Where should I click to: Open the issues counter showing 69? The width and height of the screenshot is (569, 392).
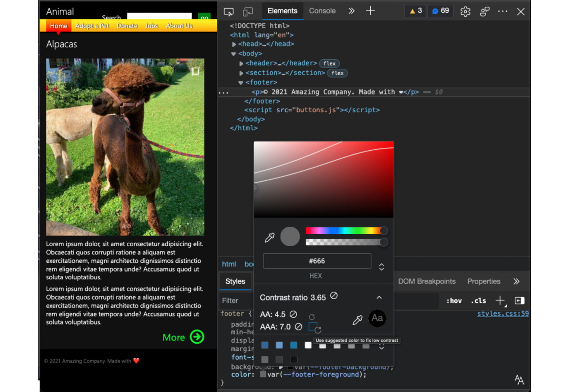point(440,11)
